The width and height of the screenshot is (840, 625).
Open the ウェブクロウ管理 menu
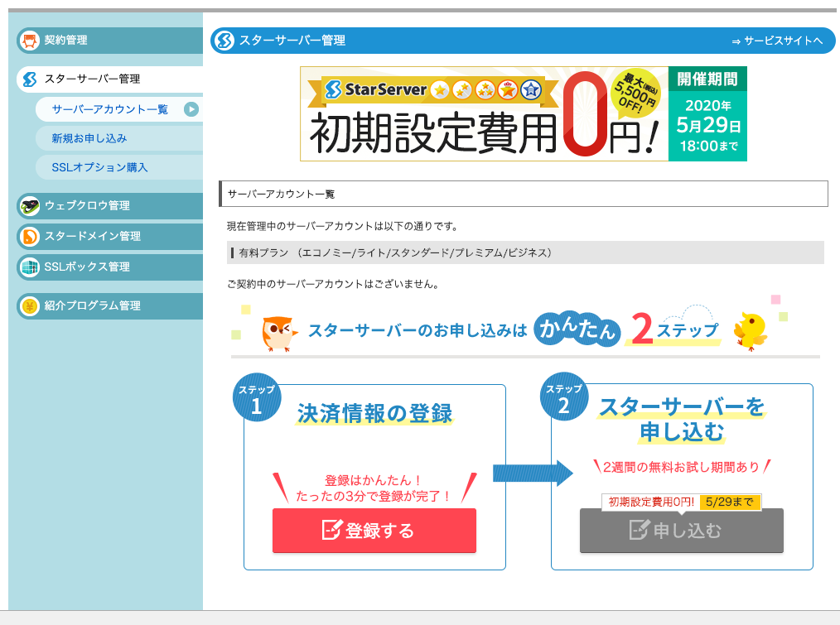110,205
